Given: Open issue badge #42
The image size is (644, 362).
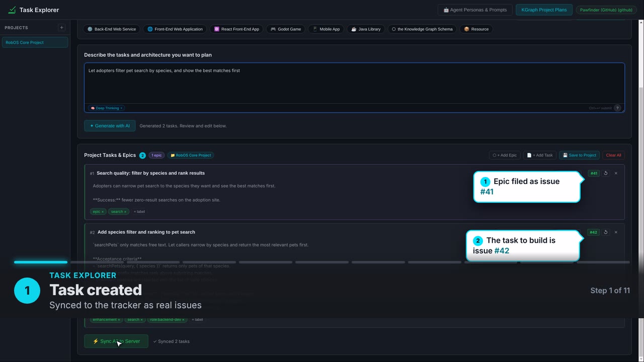Looking at the screenshot, I should (x=593, y=232).
